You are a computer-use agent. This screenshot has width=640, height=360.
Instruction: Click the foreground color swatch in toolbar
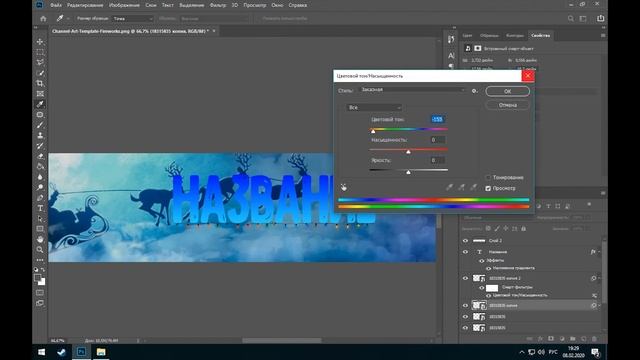(38, 278)
